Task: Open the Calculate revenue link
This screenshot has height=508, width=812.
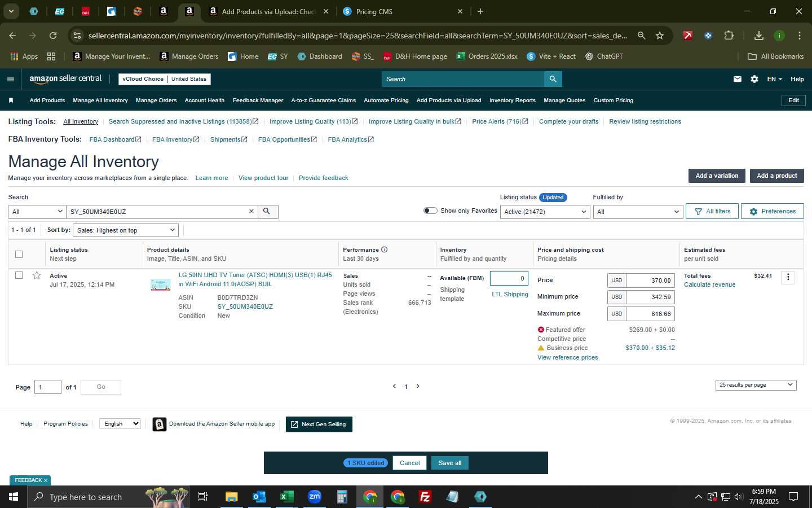Action: click(710, 284)
